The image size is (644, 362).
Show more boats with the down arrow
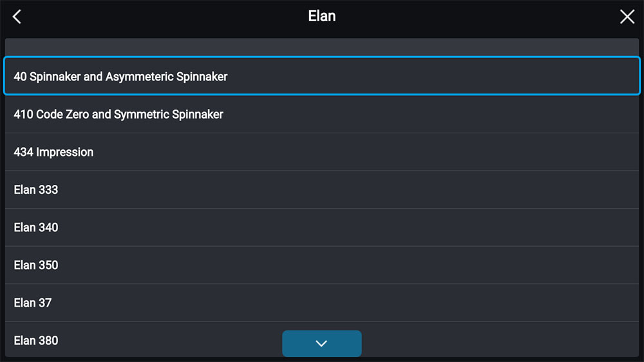[321, 343]
